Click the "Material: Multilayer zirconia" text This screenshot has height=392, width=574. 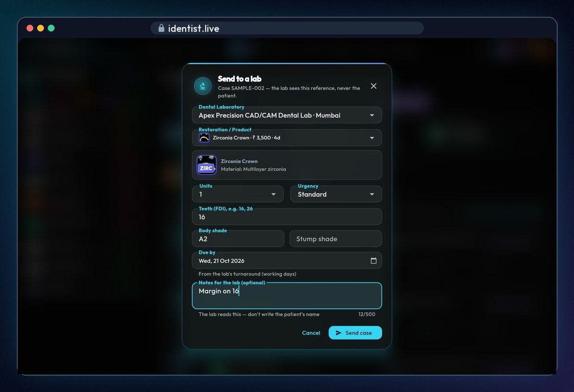254,169
